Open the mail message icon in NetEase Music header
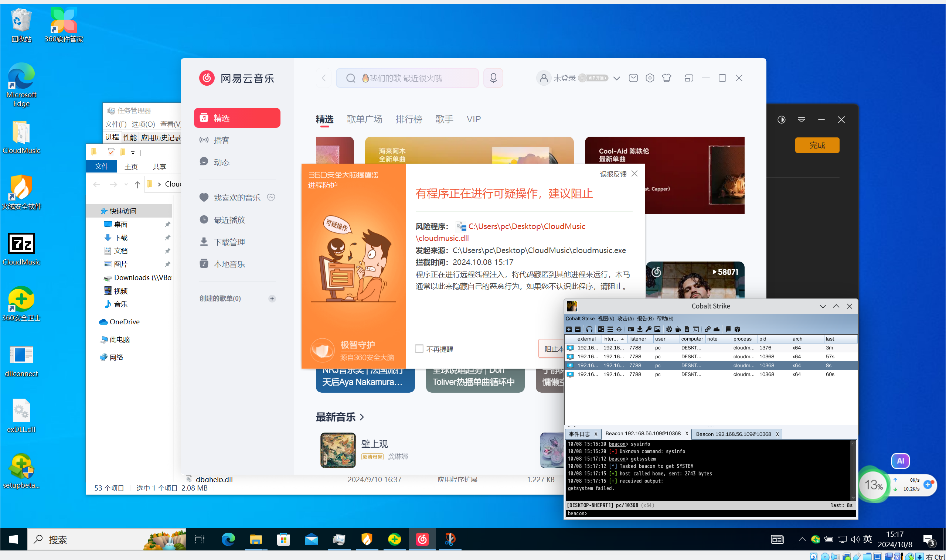 tap(633, 78)
